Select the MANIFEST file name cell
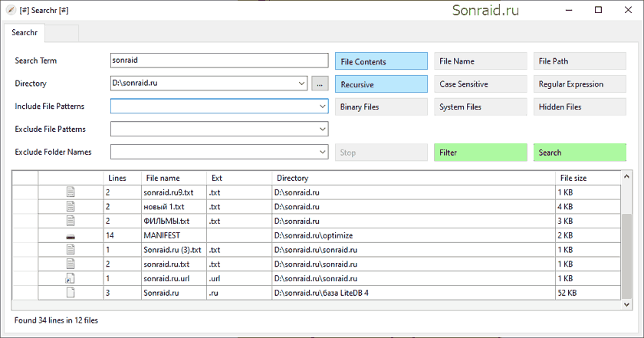 tap(174, 235)
